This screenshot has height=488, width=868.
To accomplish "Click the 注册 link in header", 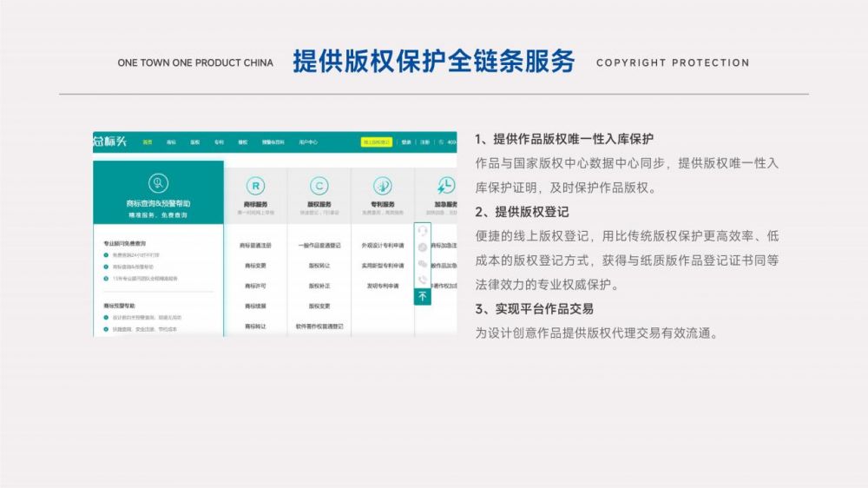I will (x=424, y=142).
